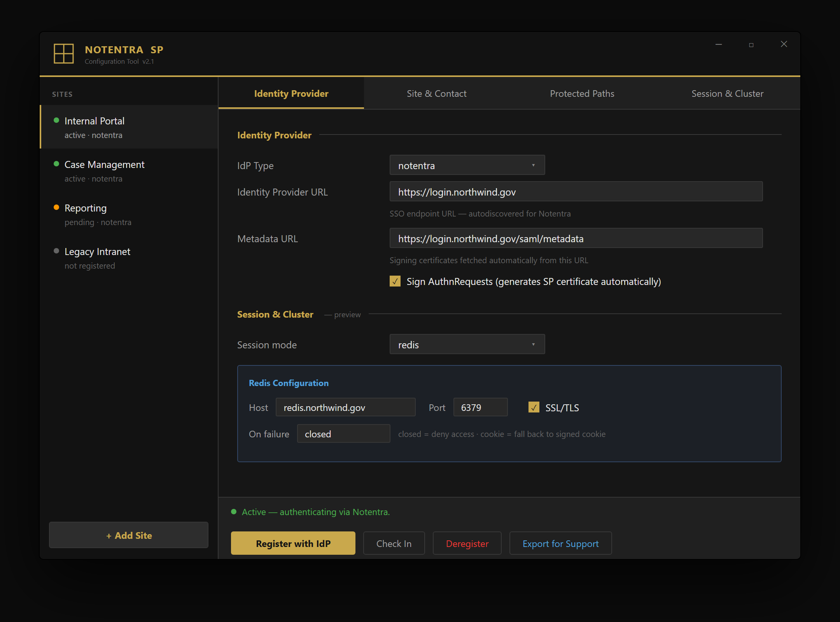Click the green Active status indicator dot

(x=234, y=512)
